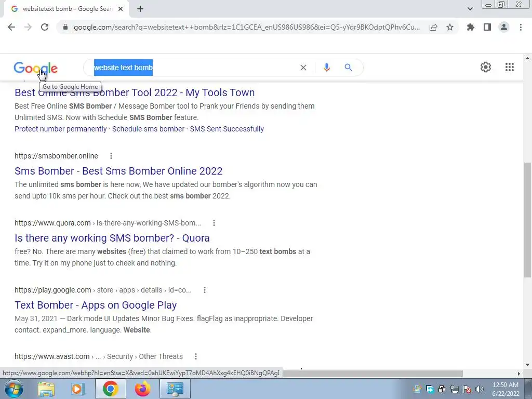532x399 pixels.
Task: Open the 'Schedule sms bomber' sitelink
Action: click(x=148, y=129)
